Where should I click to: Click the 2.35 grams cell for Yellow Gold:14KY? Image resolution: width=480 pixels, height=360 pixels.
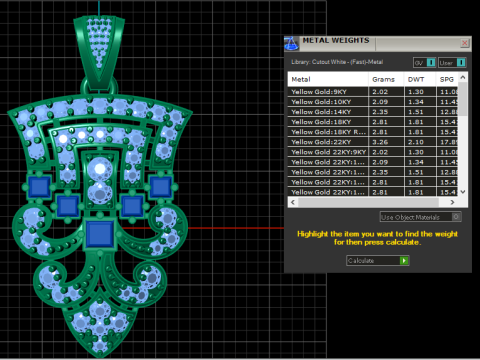click(386, 112)
